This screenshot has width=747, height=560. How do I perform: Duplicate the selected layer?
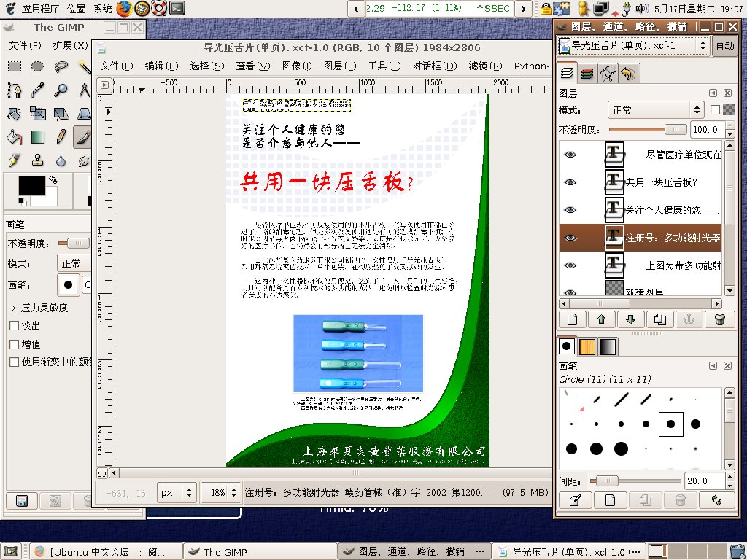tap(660, 319)
